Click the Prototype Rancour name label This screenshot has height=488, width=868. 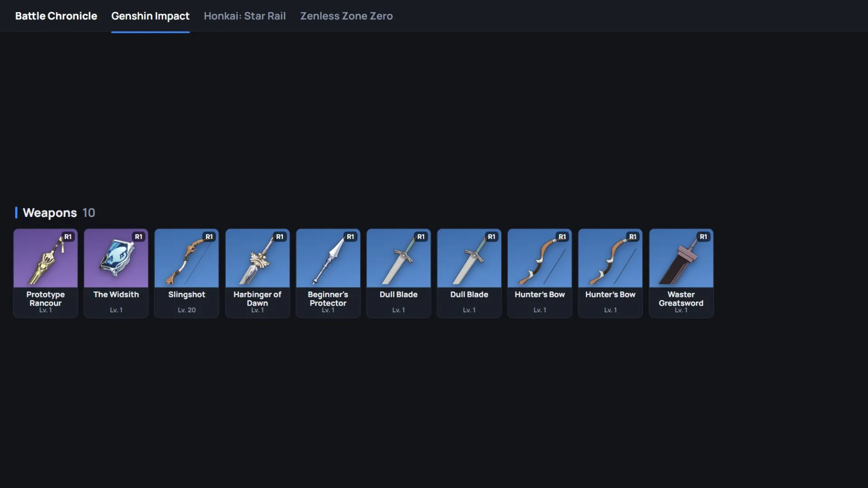coord(45,299)
